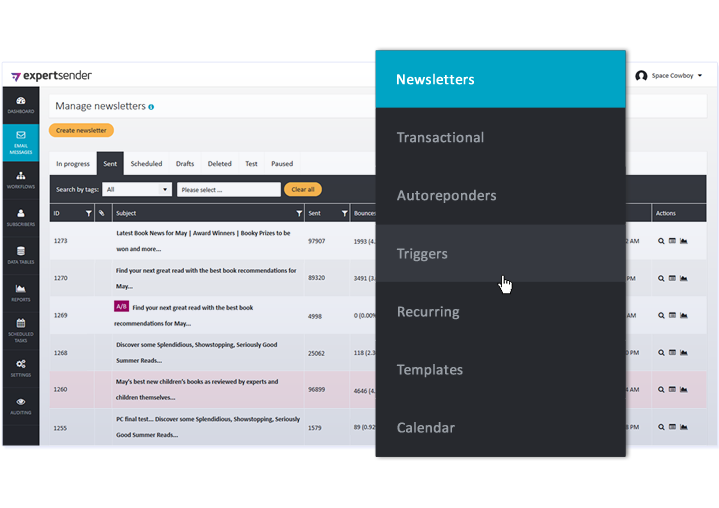719x508 pixels.
Task: Click the Sent column filter icon
Action: (344, 213)
